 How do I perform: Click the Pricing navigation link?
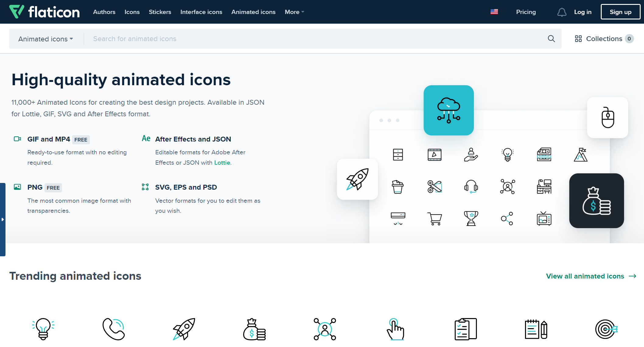pos(526,12)
